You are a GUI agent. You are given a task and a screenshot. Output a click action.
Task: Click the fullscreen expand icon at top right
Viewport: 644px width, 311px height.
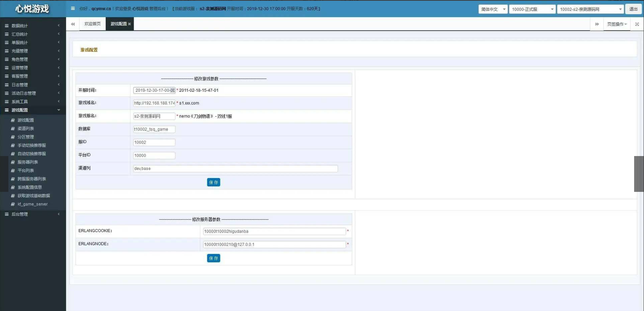637,24
